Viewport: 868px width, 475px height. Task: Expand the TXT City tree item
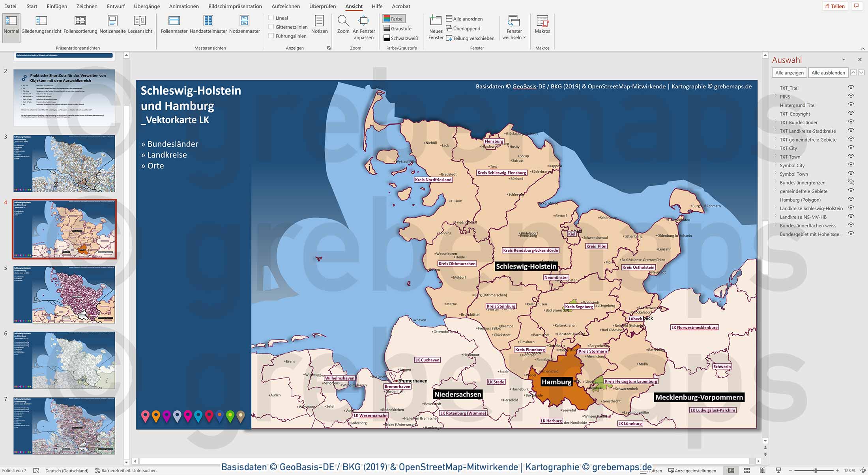[776, 148]
